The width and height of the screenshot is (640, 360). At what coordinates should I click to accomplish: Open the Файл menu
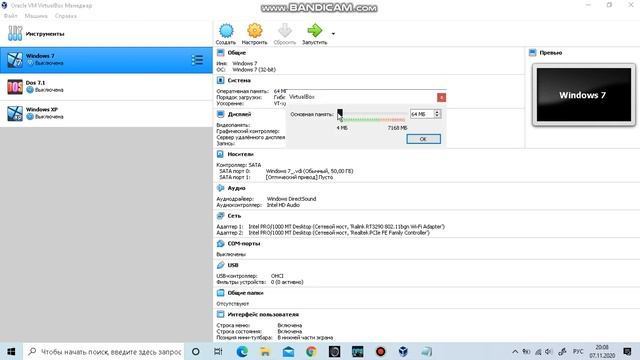pos(11,16)
